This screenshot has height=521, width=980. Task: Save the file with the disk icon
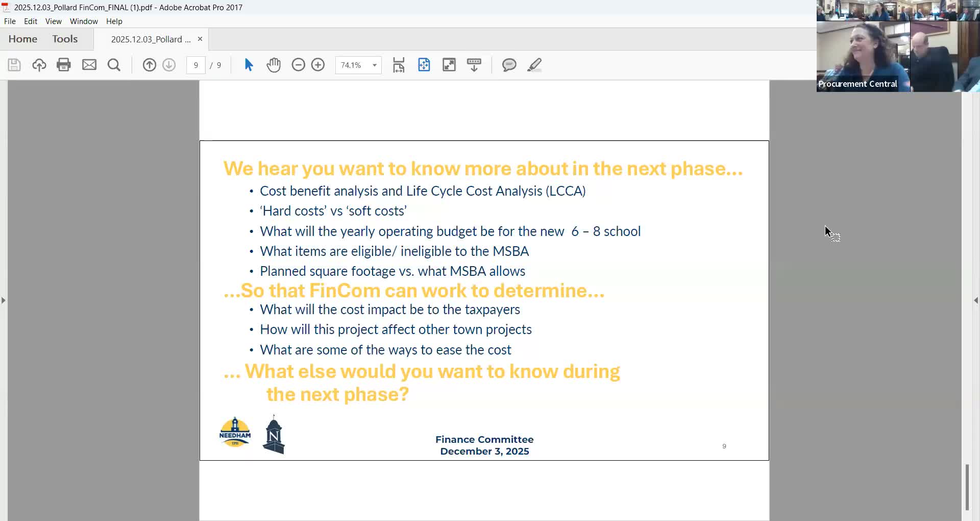pyautogui.click(x=14, y=65)
